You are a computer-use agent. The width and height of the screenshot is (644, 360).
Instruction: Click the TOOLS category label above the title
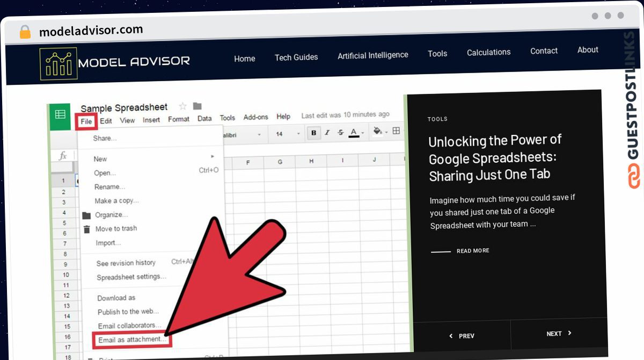437,119
